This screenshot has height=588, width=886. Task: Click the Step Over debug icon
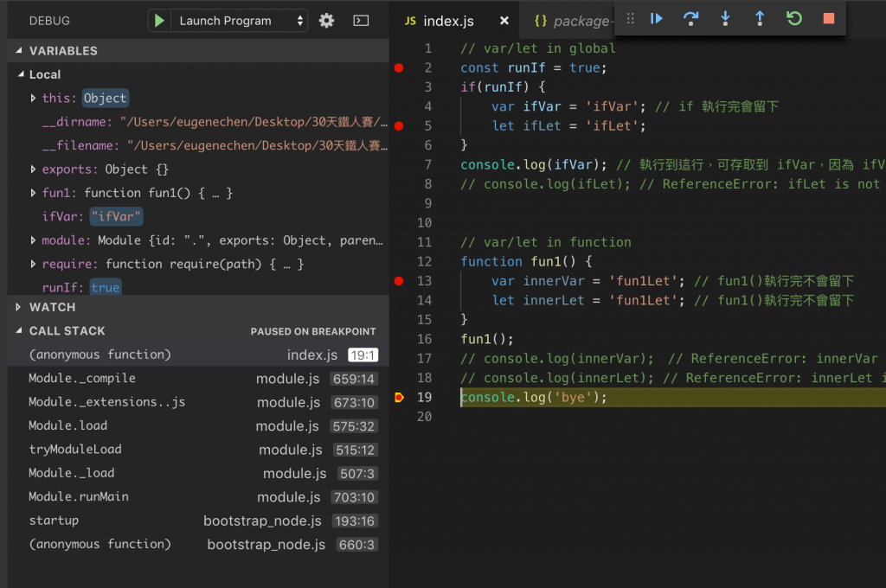click(690, 18)
